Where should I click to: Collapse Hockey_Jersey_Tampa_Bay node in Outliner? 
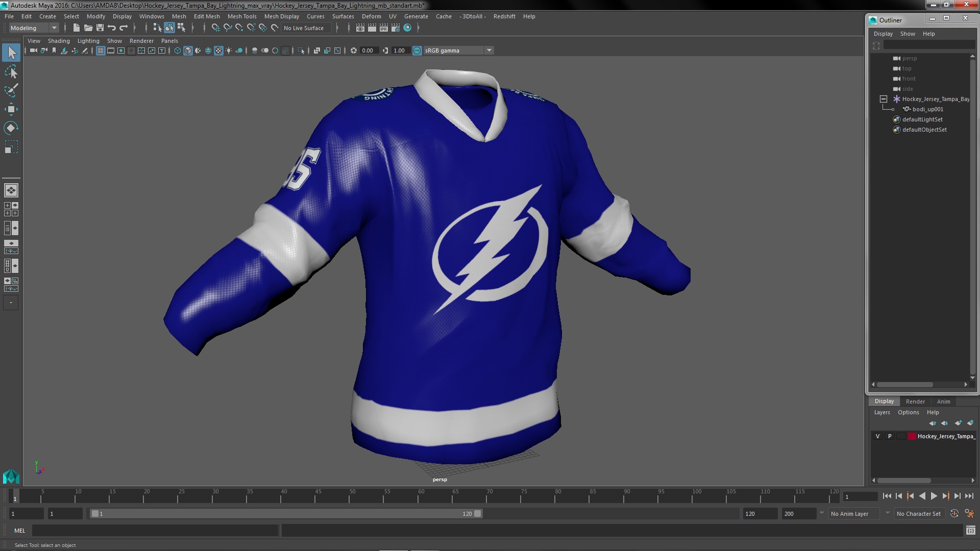tap(884, 99)
